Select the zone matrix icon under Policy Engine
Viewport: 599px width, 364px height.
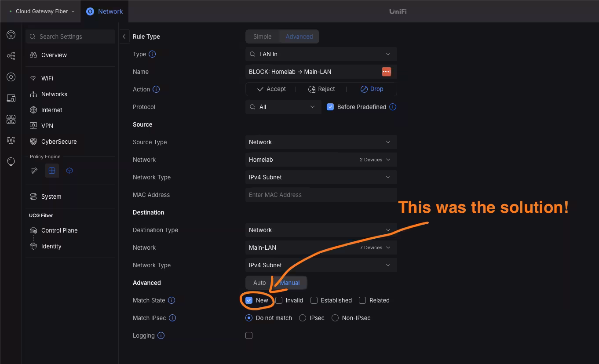[51, 171]
